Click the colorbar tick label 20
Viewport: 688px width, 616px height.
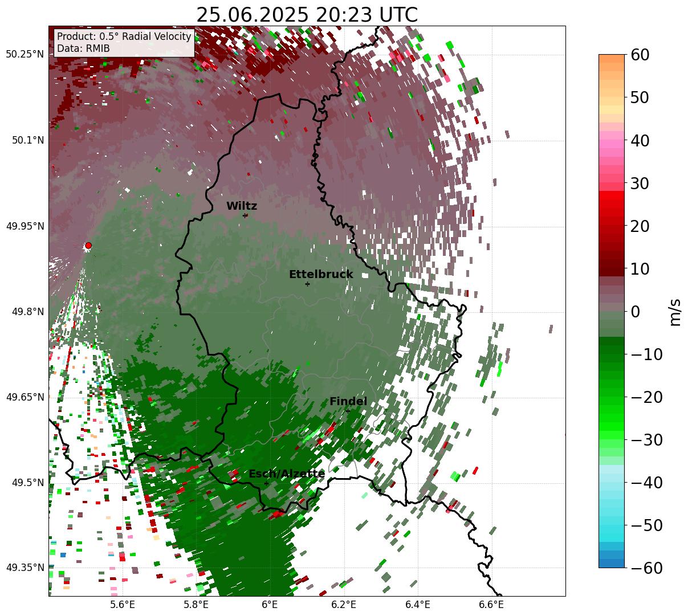point(639,226)
